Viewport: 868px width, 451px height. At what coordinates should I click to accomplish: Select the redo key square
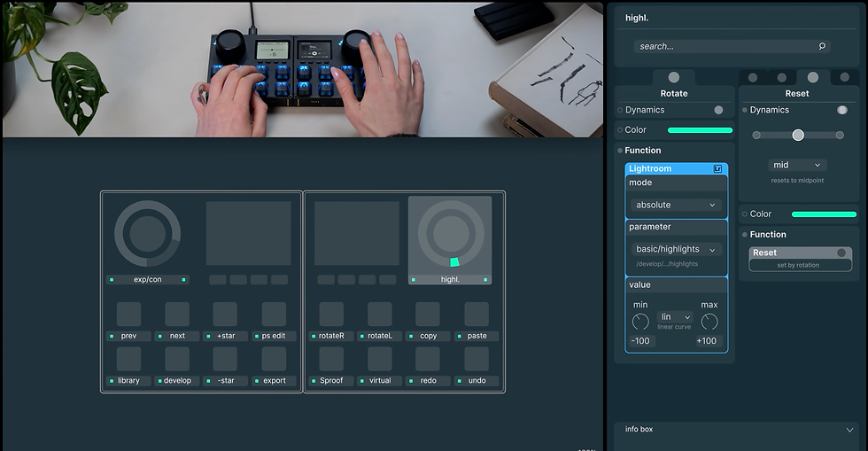coord(428,359)
